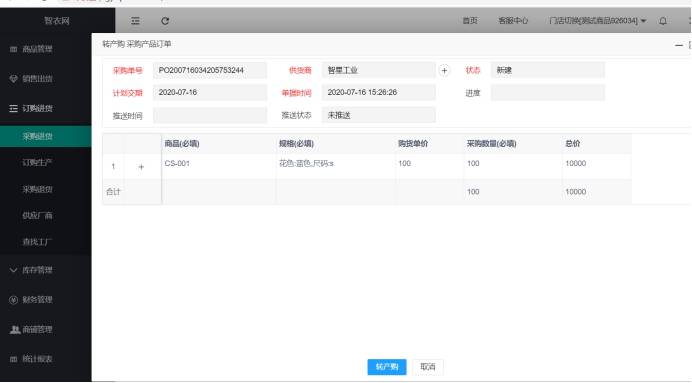Click the 供货商 field showing 智星工业
This screenshot has height=383, width=692.
coord(379,70)
